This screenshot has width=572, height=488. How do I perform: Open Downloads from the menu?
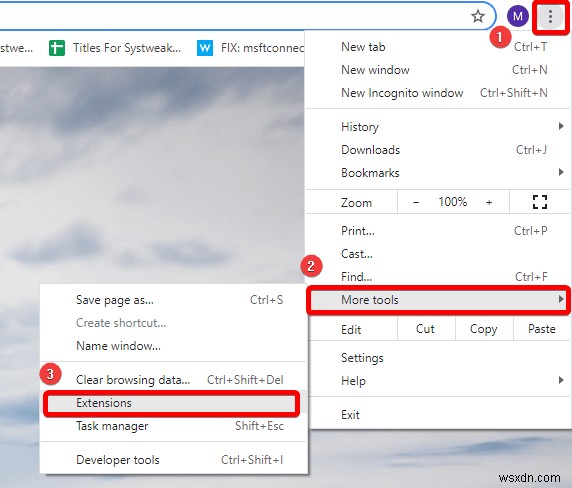(437, 150)
